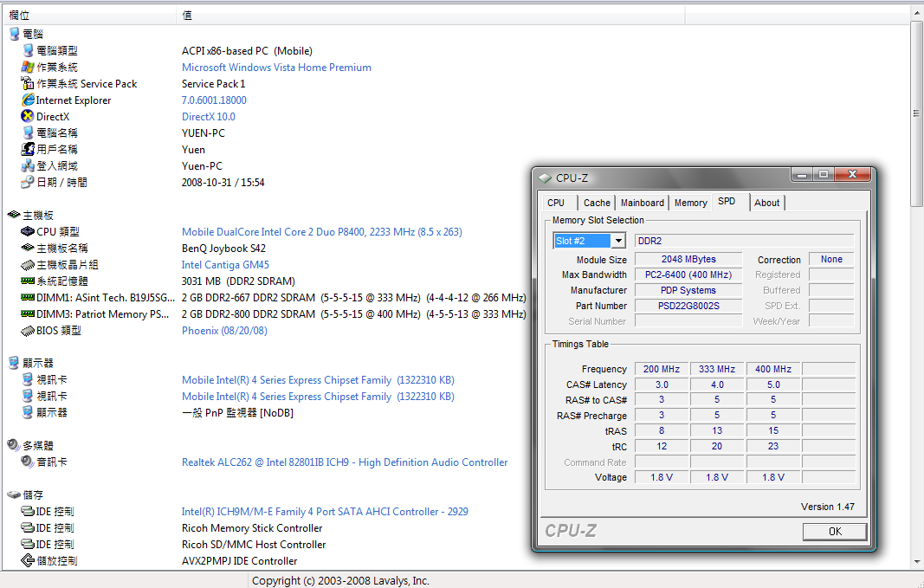Image resolution: width=924 pixels, height=588 pixels.
Task: Click the vertical scrollbar down arrow
Action: [x=916, y=562]
